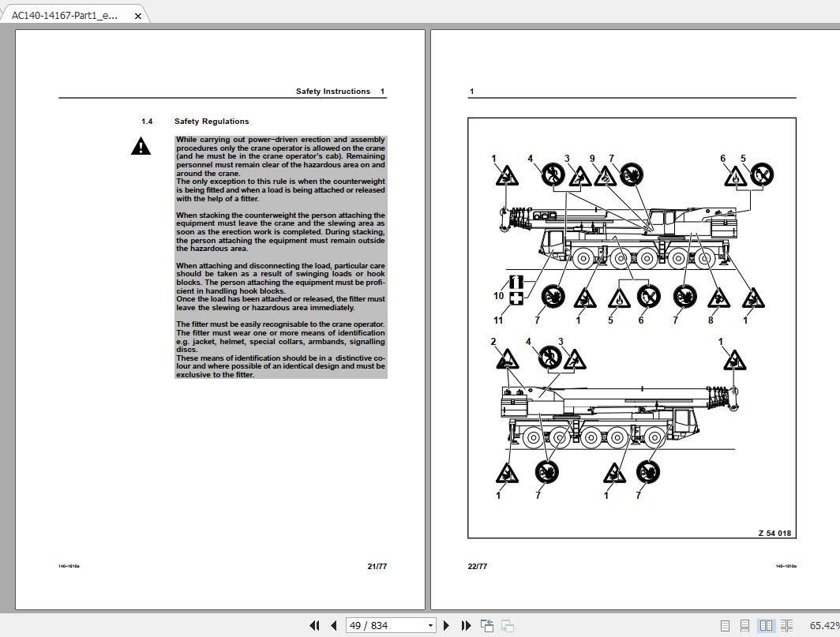Screen dimensions: 840x637
Task: Expand the page selector next to 49 / 834
Action: (x=429, y=625)
